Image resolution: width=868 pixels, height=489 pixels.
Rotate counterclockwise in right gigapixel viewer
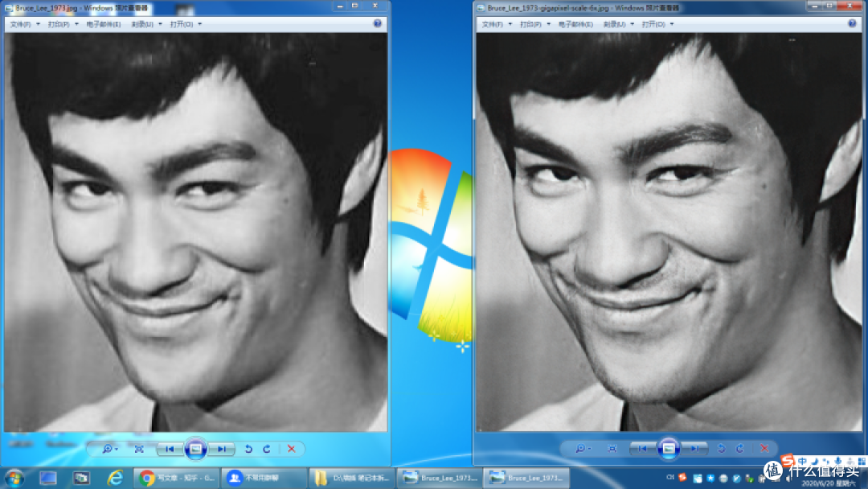click(721, 449)
